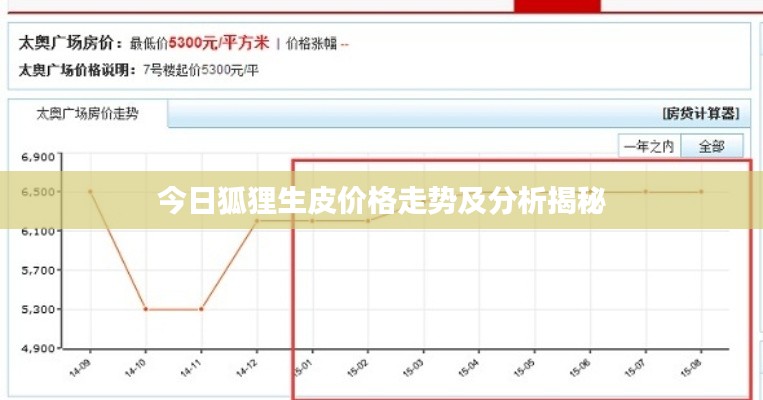Select the 一年之内 time range button
763x400 pixels.
click(648, 146)
